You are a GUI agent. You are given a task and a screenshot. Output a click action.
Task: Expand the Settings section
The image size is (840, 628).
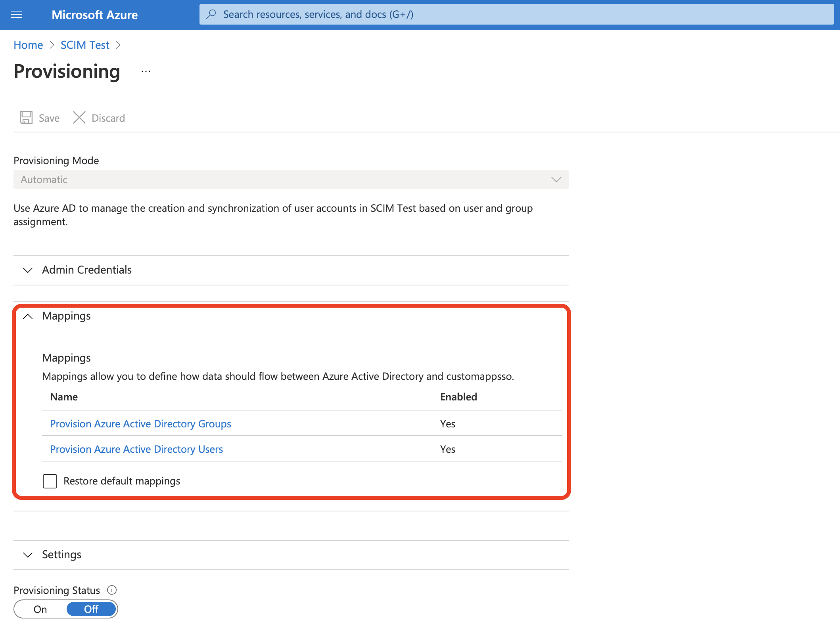pyautogui.click(x=291, y=555)
